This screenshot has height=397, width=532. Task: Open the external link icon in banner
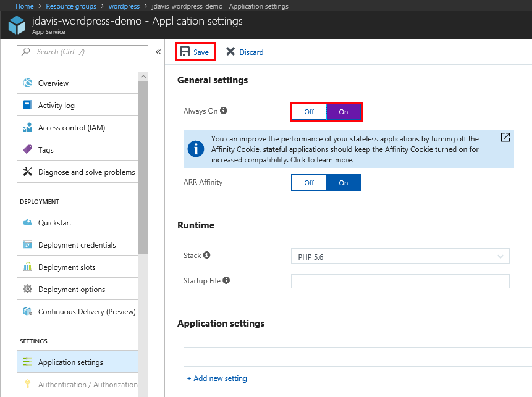click(x=505, y=137)
